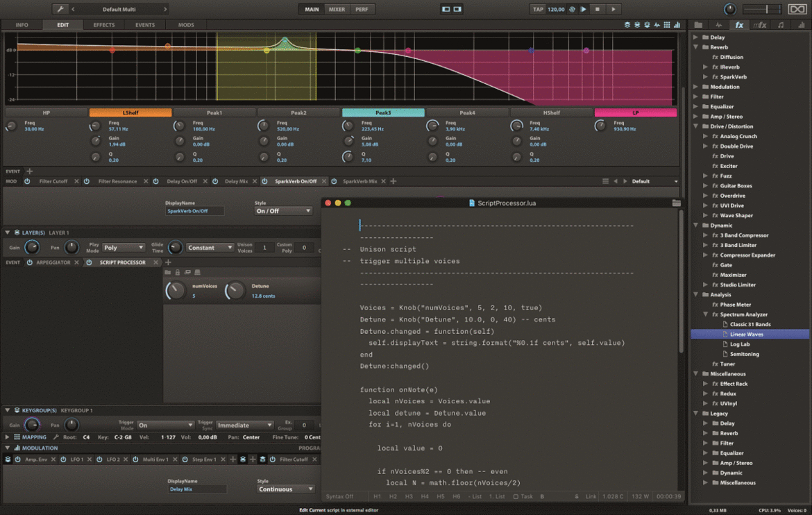Screen dimensions: 812x515
Task: Collapse the Reverb folder in the browser
Action: 696,47
